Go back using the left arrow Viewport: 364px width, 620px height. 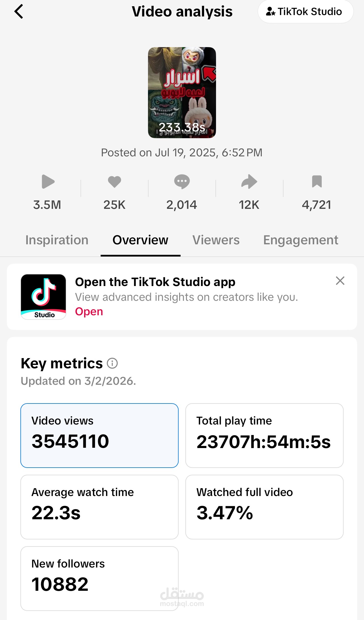19,12
